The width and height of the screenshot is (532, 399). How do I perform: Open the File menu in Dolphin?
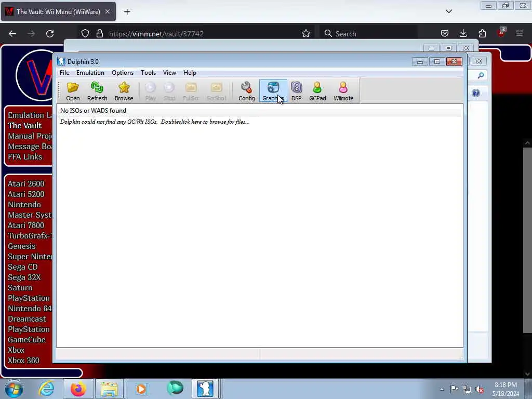pyautogui.click(x=64, y=73)
